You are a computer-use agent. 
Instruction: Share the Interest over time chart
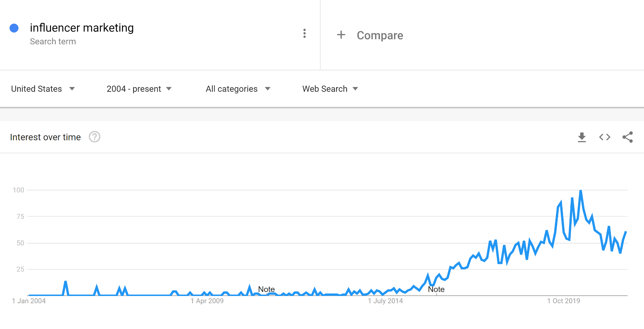(628, 137)
